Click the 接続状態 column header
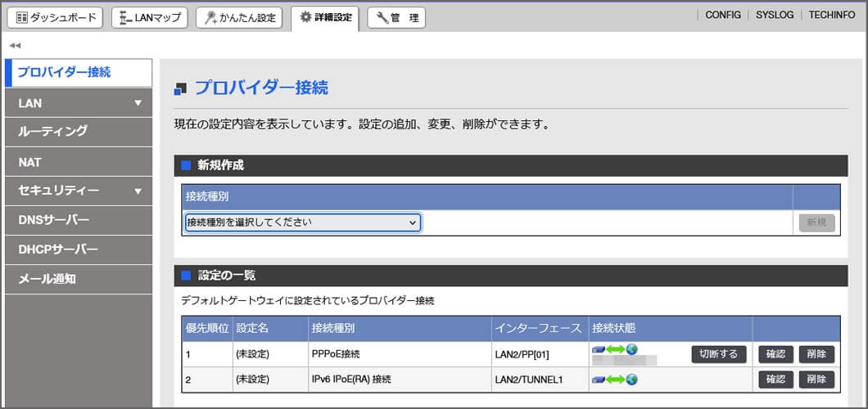The image size is (868, 409). [670, 328]
